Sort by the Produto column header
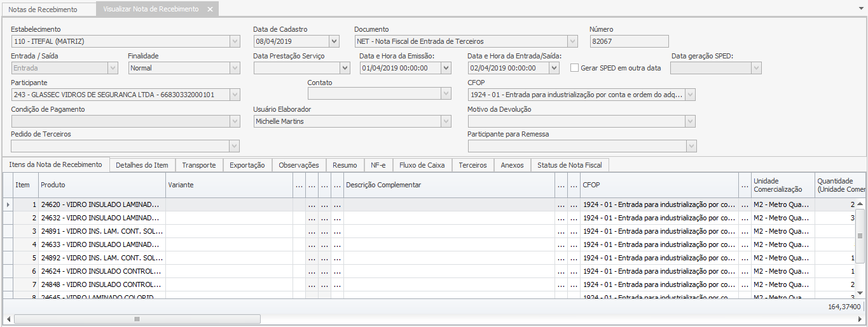 tap(102, 185)
